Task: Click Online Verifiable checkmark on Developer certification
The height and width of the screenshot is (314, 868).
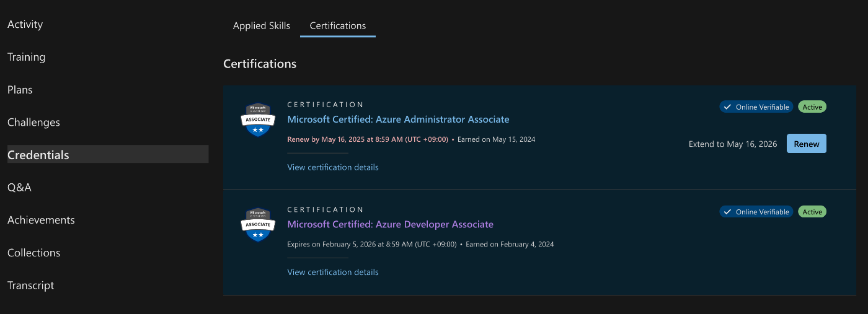Action: coord(727,212)
